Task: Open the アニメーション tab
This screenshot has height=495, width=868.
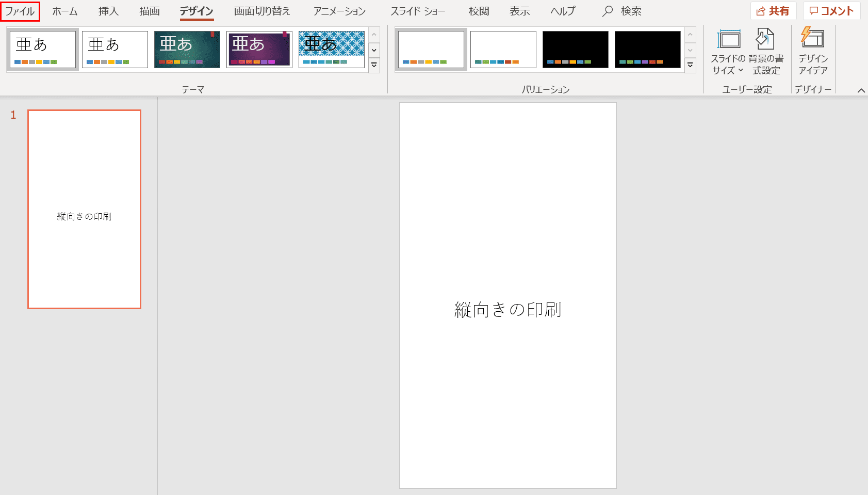Action: tap(340, 11)
